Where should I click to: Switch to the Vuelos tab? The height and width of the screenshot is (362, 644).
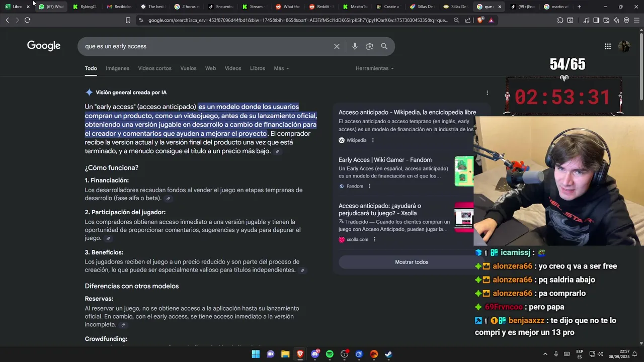click(188, 68)
